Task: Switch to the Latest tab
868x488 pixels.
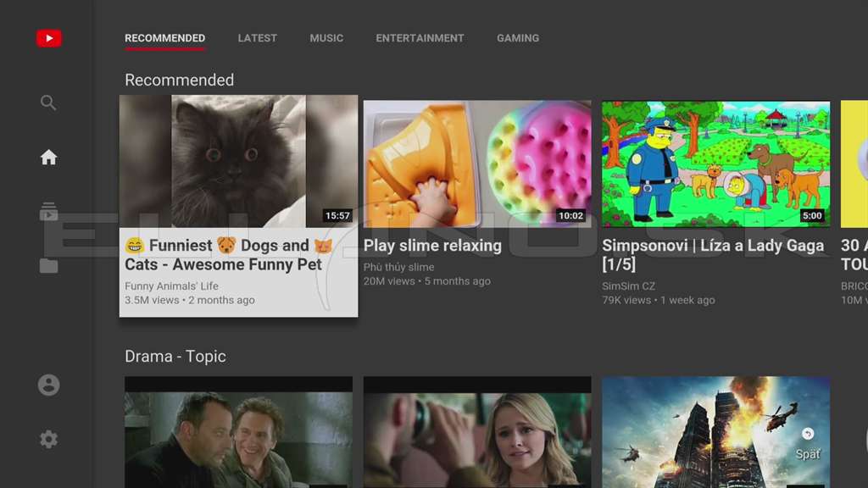Action: pyautogui.click(x=258, y=38)
